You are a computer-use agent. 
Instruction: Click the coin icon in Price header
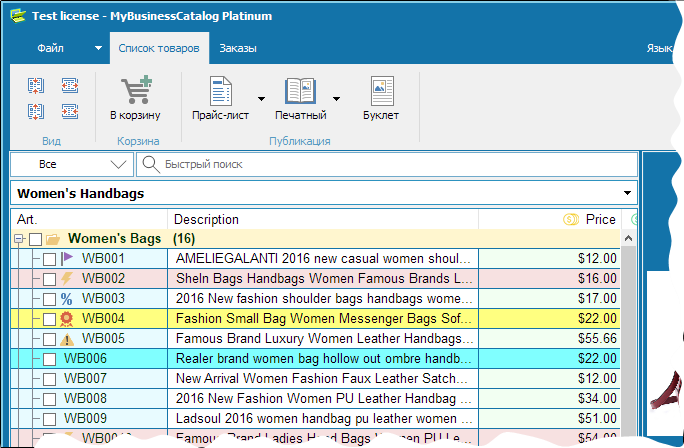(x=571, y=219)
